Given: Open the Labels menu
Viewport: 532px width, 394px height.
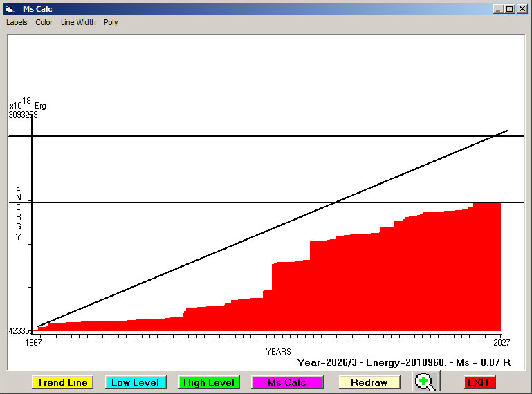Looking at the screenshot, I should pos(17,22).
